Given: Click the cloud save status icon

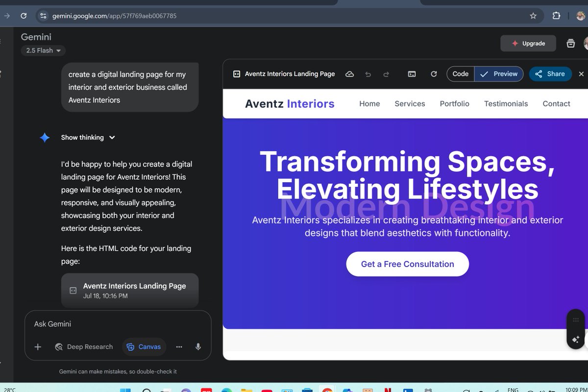Looking at the screenshot, I should (x=350, y=74).
